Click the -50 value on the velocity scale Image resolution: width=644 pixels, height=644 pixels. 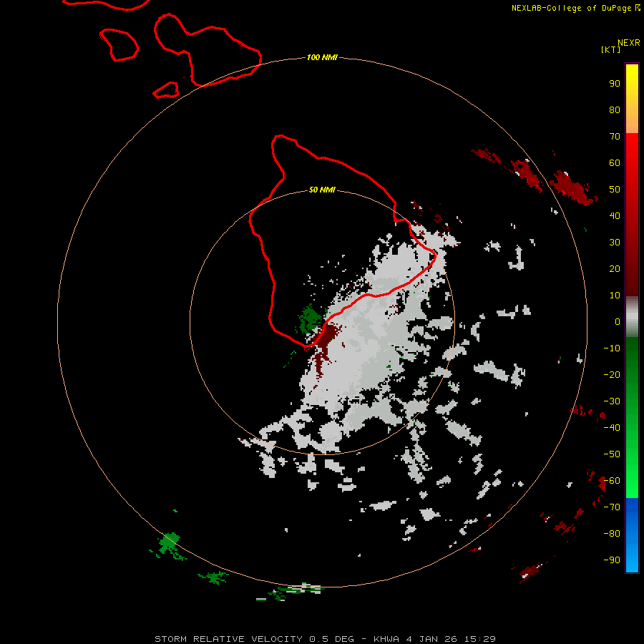click(612, 454)
